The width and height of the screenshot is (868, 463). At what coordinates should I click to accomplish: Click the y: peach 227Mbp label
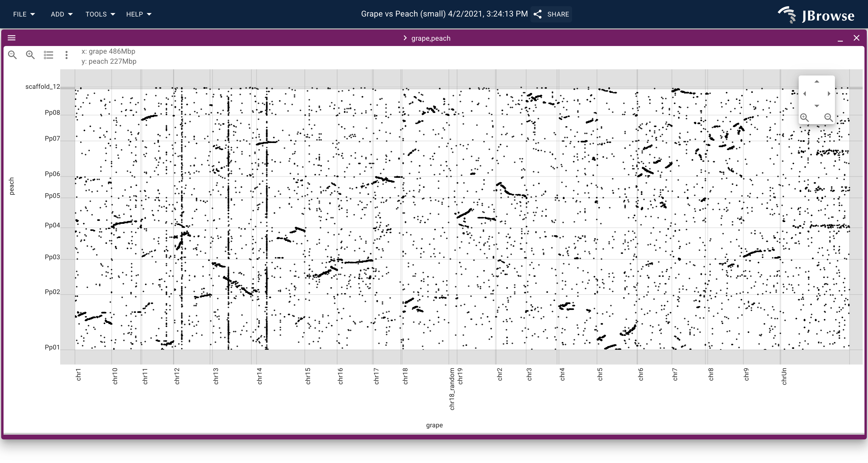point(109,61)
